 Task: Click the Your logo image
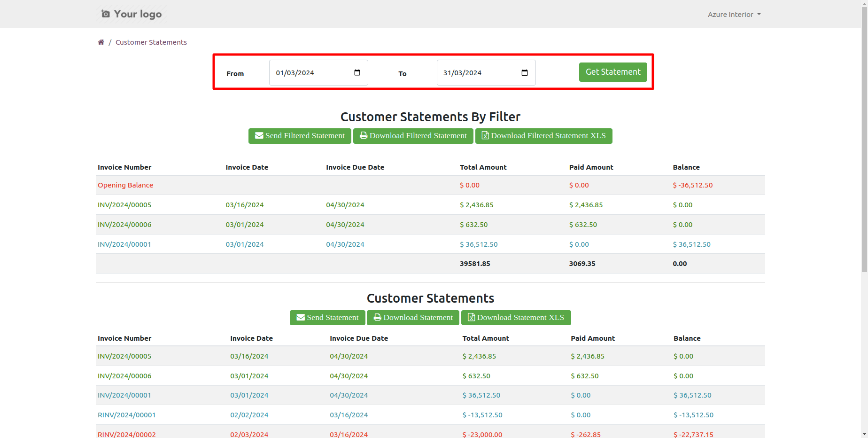132,14
